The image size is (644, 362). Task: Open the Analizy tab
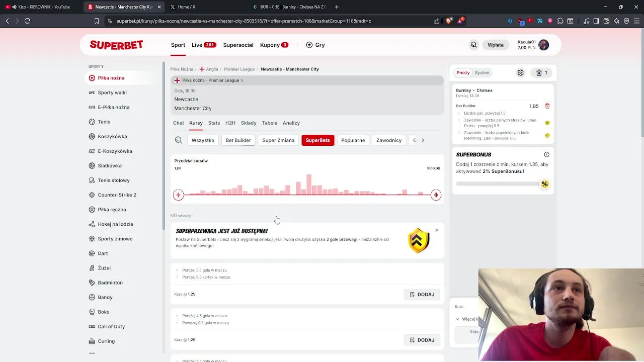pos(291,123)
